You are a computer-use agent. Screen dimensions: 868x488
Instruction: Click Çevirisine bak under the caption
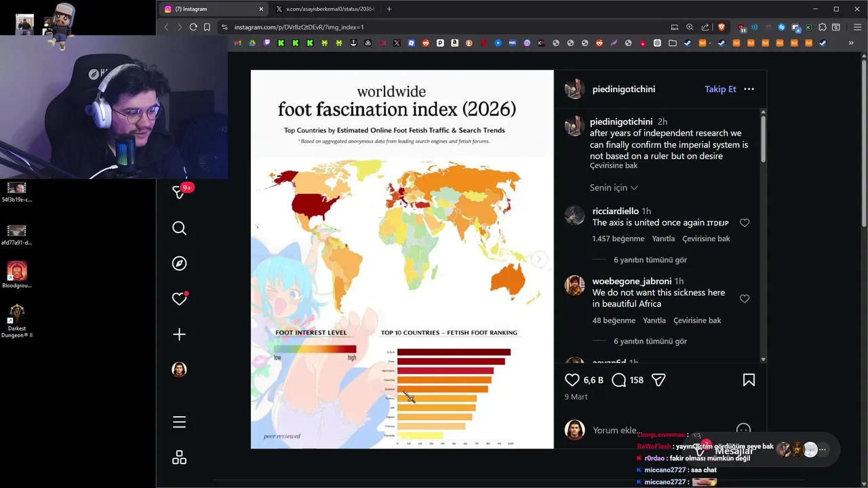click(614, 166)
